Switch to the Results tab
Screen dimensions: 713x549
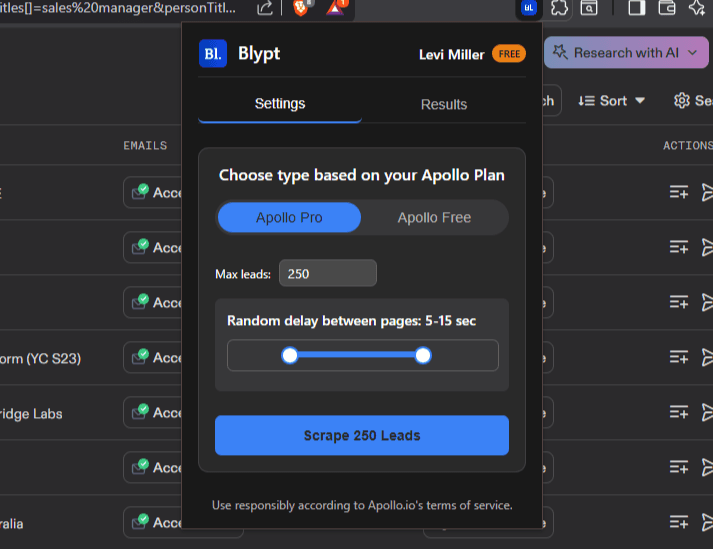coord(444,105)
